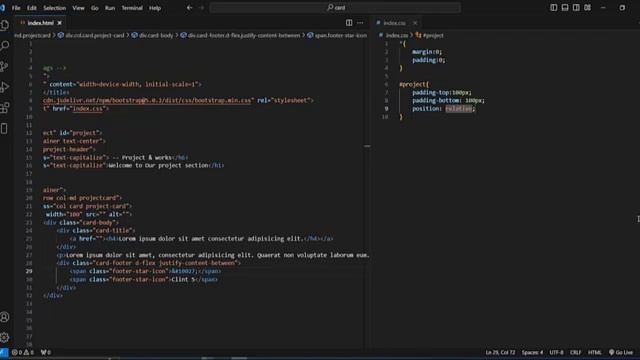
Task: Click 'Welcome to Our project section' line
Action: pos(159,165)
